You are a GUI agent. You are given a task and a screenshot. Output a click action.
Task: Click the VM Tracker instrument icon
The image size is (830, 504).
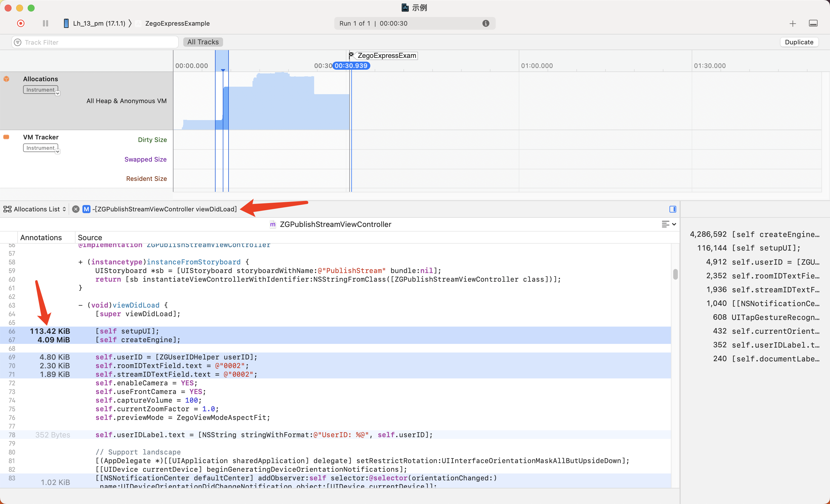pyautogui.click(x=7, y=137)
